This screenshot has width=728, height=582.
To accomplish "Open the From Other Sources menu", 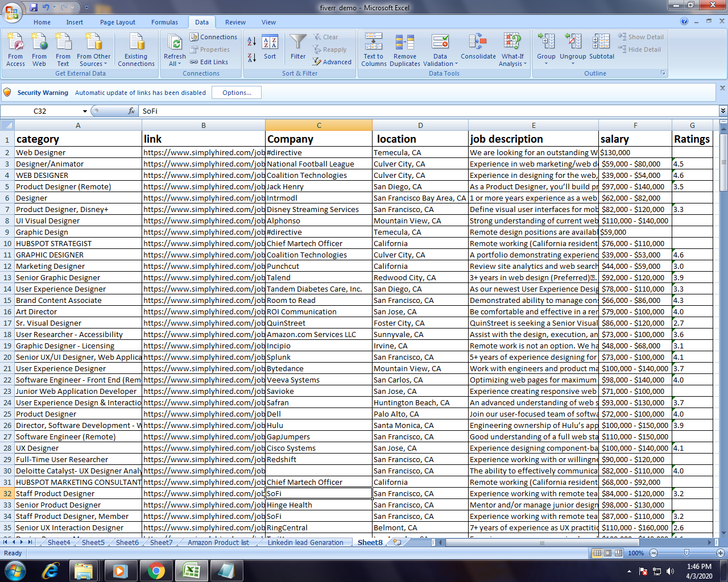I will (x=93, y=49).
